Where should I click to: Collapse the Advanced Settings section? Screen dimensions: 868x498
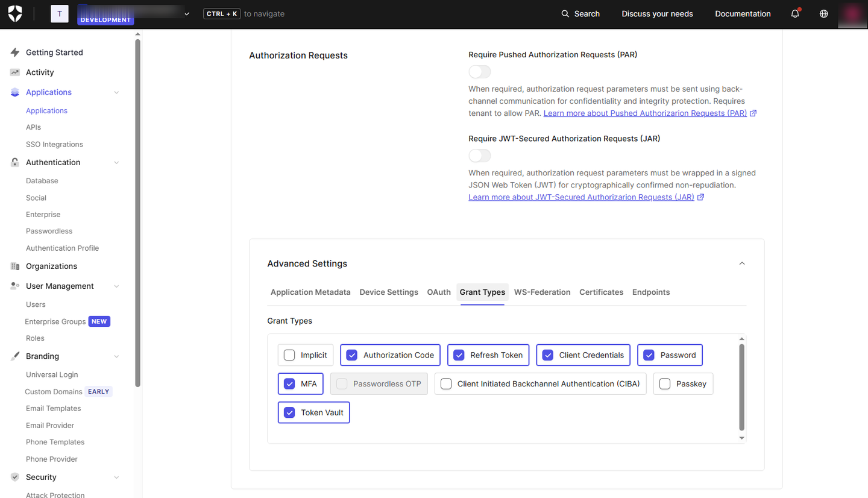pyautogui.click(x=742, y=263)
